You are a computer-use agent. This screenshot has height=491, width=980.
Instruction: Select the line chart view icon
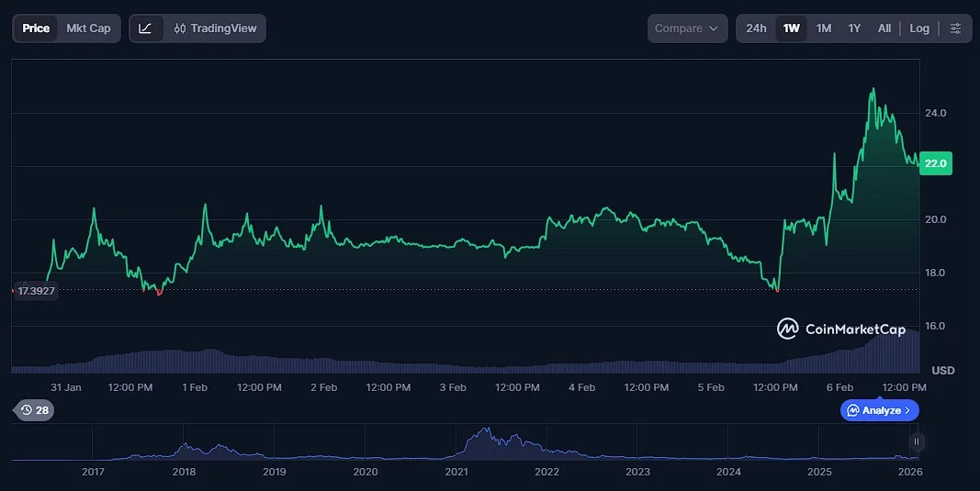(146, 28)
